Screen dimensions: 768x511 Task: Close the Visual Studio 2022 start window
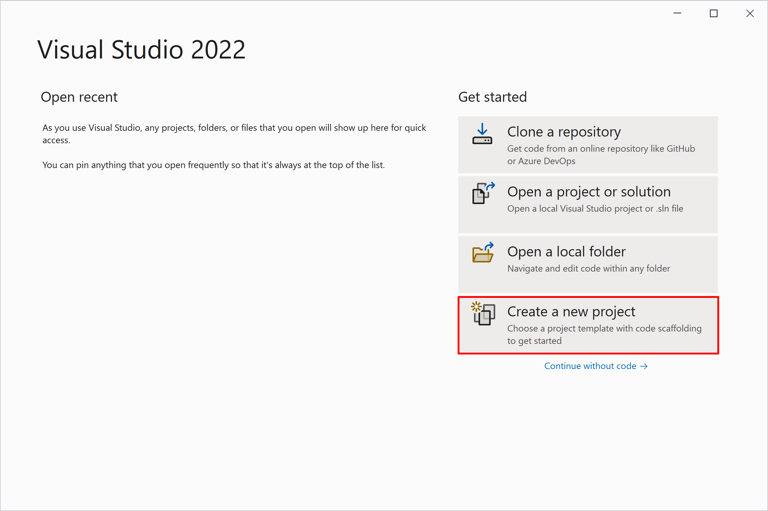[x=750, y=14]
